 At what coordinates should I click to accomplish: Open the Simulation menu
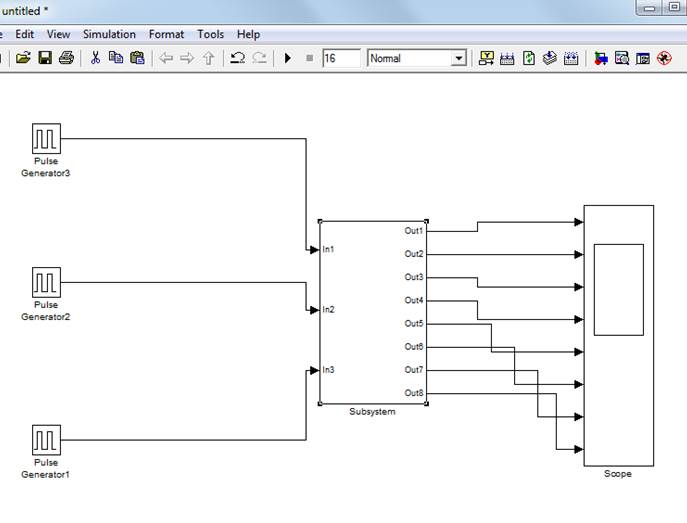pyautogui.click(x=109, y=34)
